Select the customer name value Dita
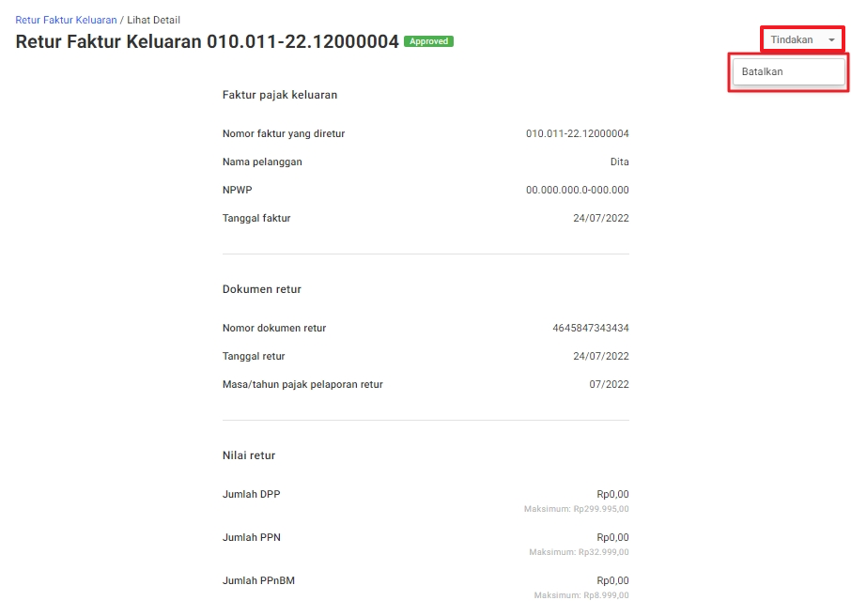Screen dimensions: 851x616 (619, 162)
